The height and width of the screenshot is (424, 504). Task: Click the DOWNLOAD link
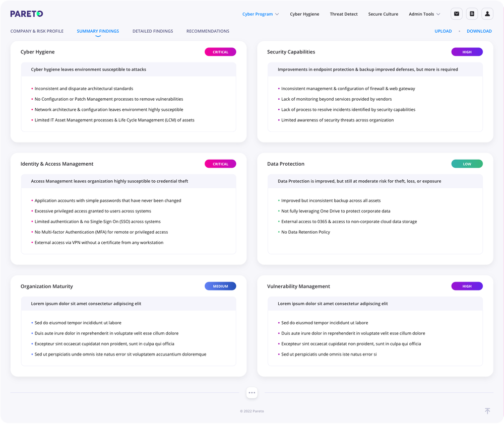[x=479, y=31]
